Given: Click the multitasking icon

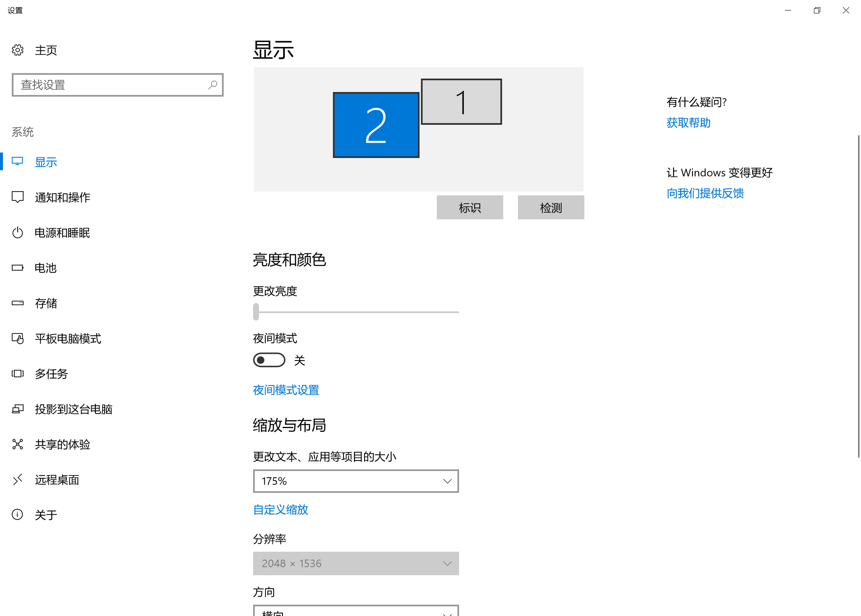Looking at the screenshot, I should point(18,374).
